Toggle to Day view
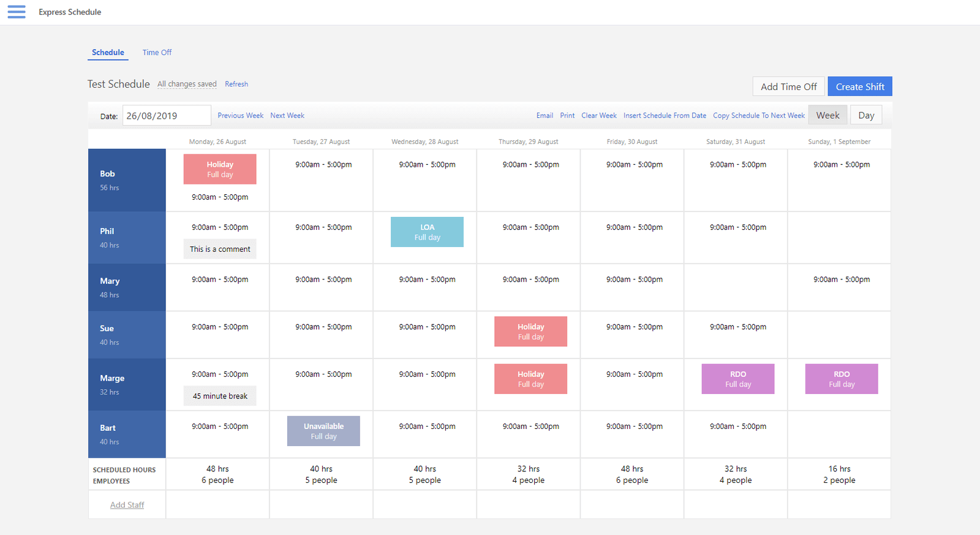Screen dimensions: 980x535 tap(865, 115)
